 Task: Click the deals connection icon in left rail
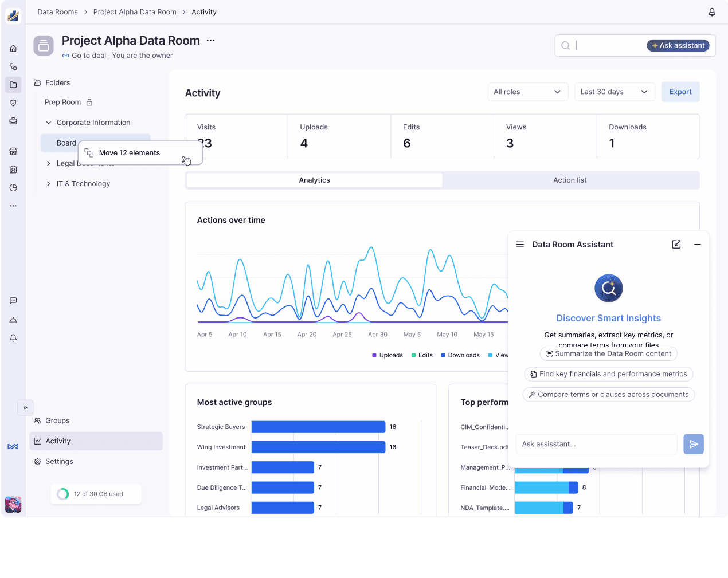(13, 66)
